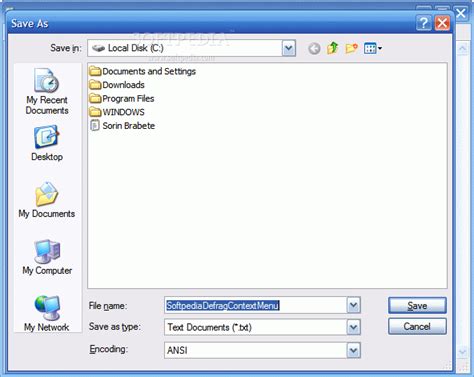The image size is (474, 377).
Task: Click the Help question mark button
Action: pyautogui.click(x=424, y=23)
